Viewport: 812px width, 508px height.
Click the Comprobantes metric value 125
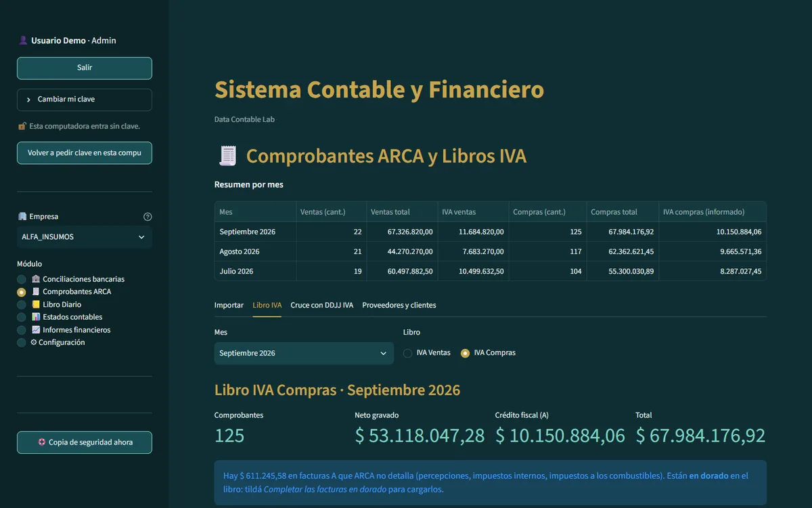(x=229, y=436)
